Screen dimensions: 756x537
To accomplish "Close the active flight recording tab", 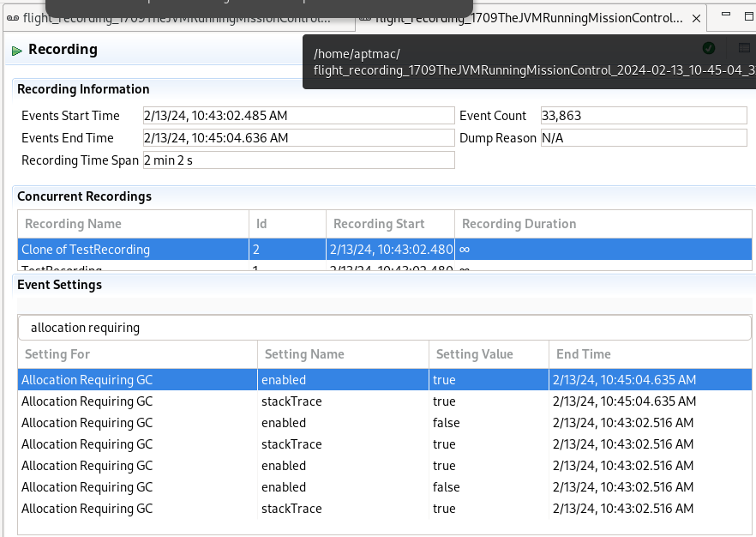I will pos(695,18).
